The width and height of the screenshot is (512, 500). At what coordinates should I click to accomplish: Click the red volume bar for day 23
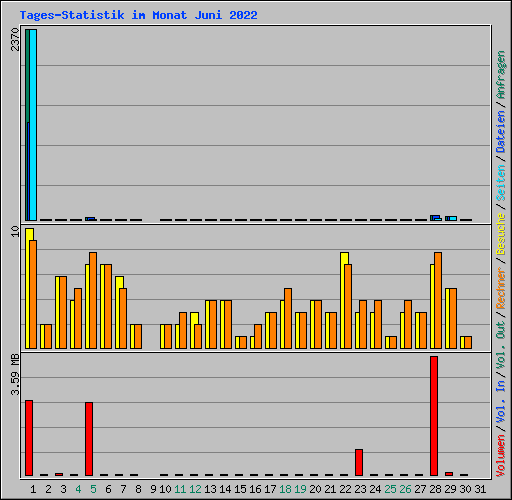(359, 462)
